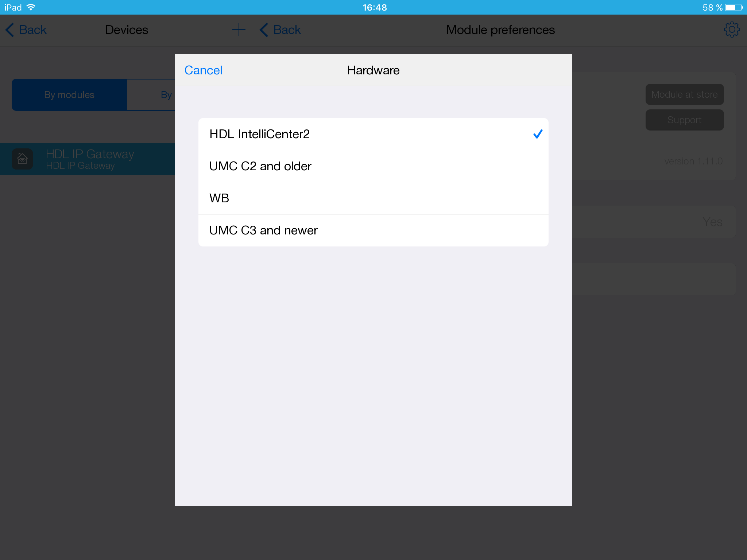Tap the back chevron beside Module preferences
The height and width of the screenshot is (560, 747).
(264, 30)
